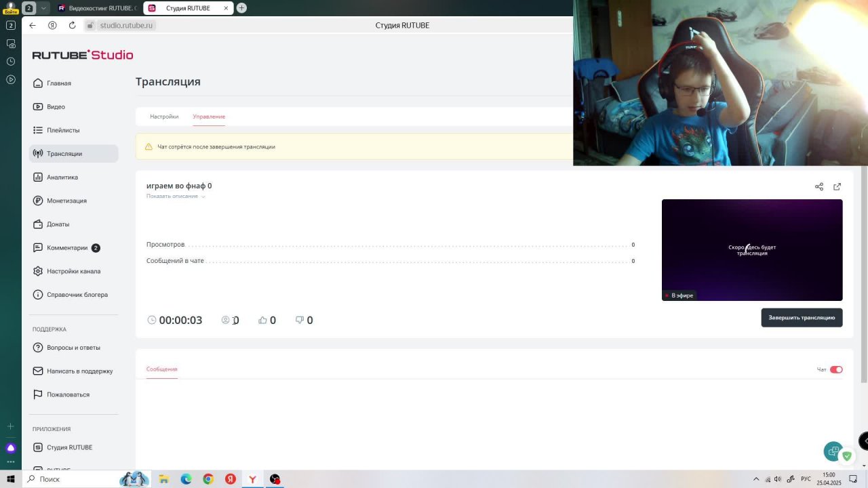Click the back arrow in the browser toolbar
Viewport: 868px width, 488px height.
(x=32, y=25)
